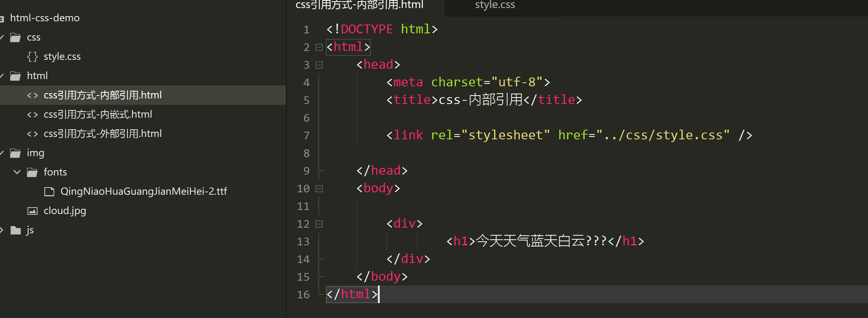Viewport: 868px width, 318px height.
Task: Open style.css in the file tree
Action: pos(62,57)
